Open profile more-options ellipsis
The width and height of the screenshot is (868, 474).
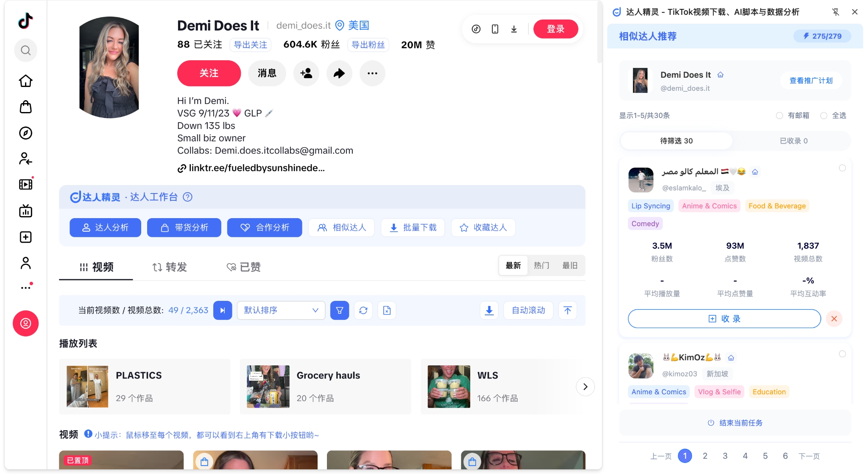(372, 73)
